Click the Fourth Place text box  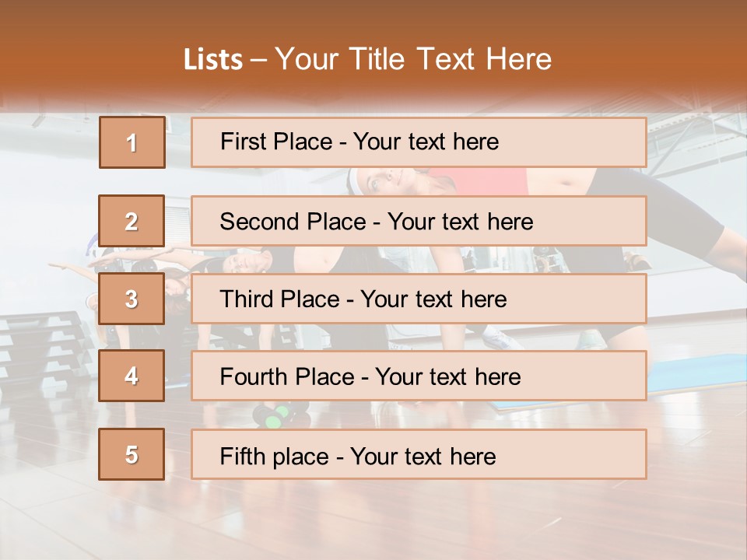[419, 376]
